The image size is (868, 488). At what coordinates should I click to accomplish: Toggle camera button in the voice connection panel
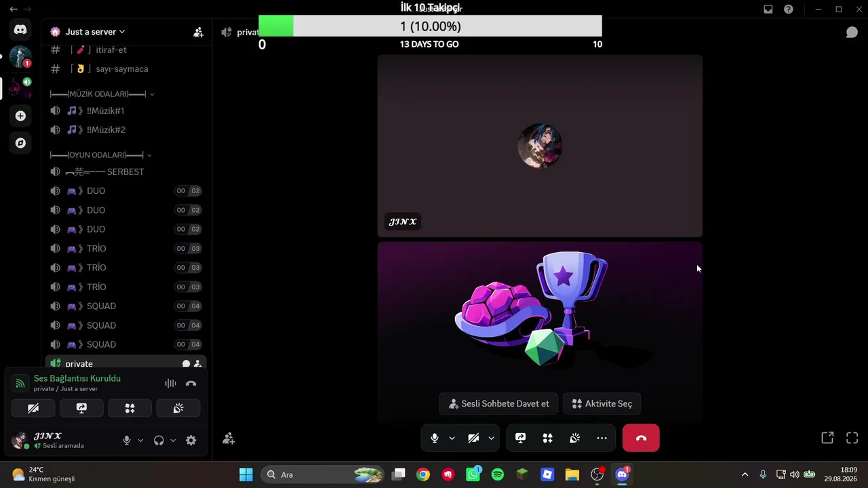(33, 408)
